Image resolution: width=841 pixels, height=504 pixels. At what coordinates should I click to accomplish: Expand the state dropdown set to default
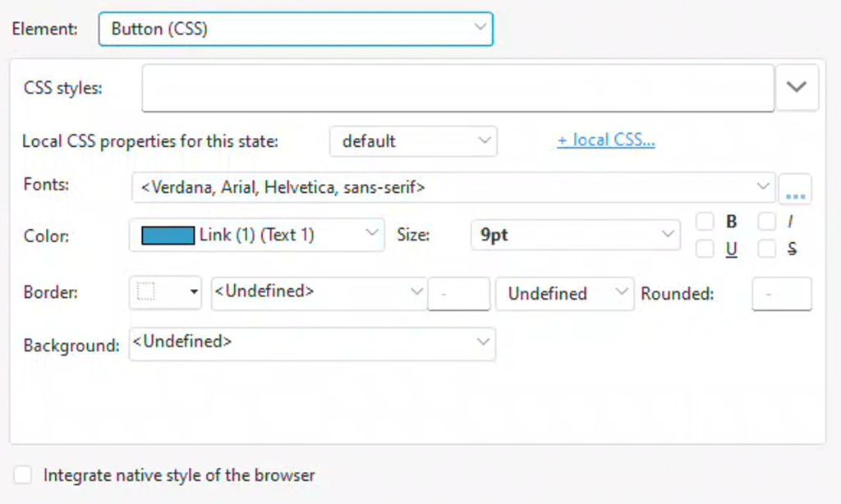[413, 141]
